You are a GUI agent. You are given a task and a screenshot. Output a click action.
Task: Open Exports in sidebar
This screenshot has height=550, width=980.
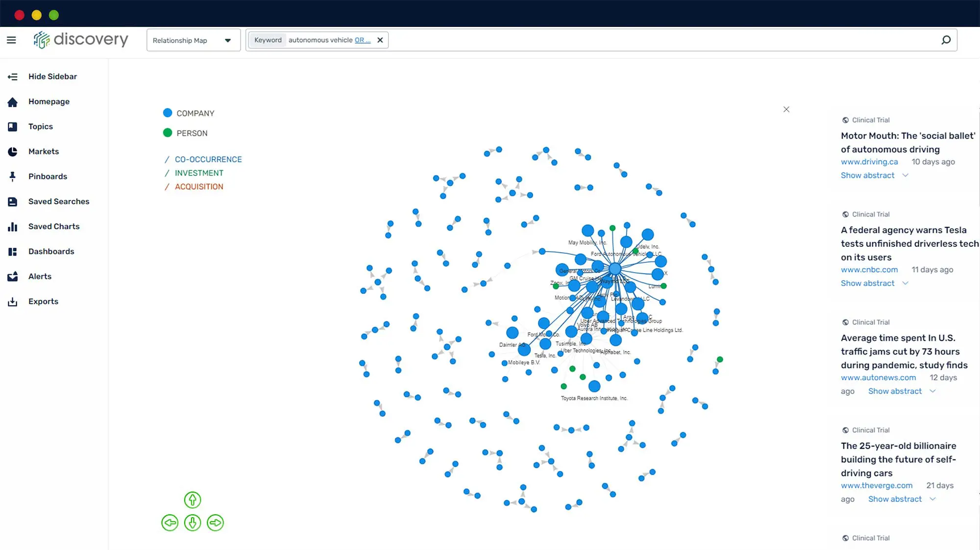43,301
